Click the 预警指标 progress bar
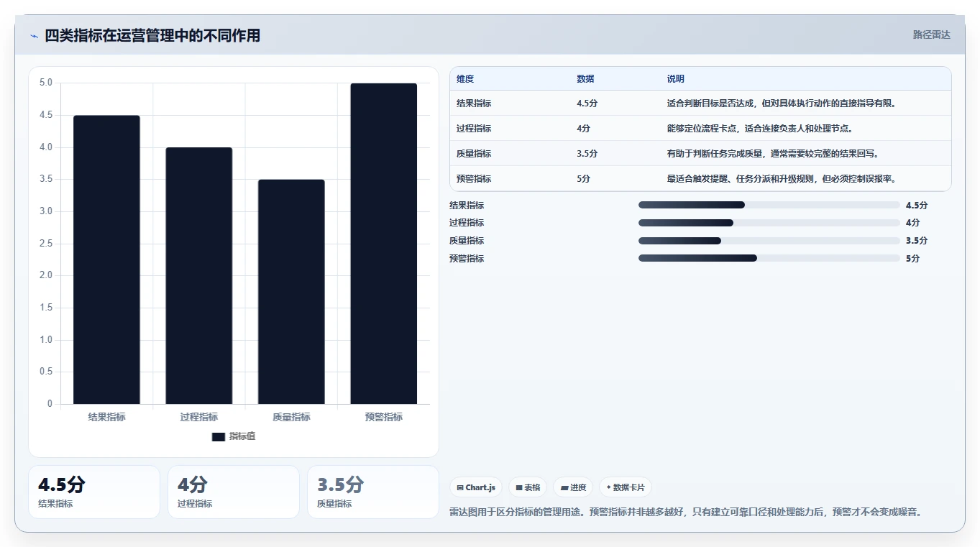This screenshot has height=547, width=980. (x=769, y=258)
